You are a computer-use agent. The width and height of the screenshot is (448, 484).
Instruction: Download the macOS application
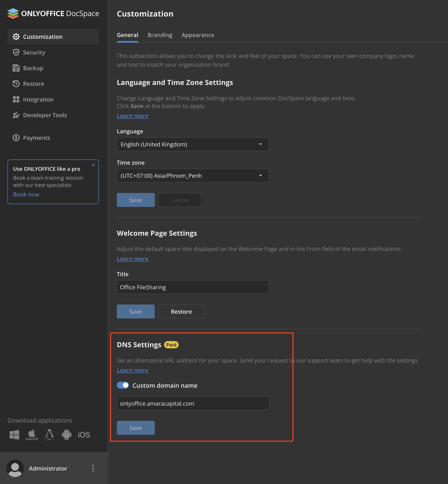click(32, 435)
